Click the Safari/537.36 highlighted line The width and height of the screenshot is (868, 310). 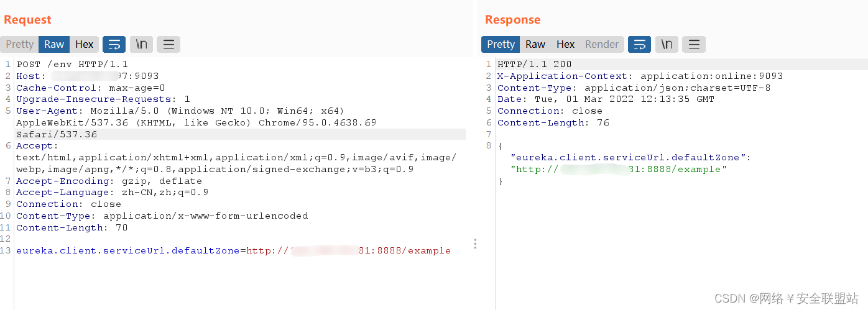point(57,134)
